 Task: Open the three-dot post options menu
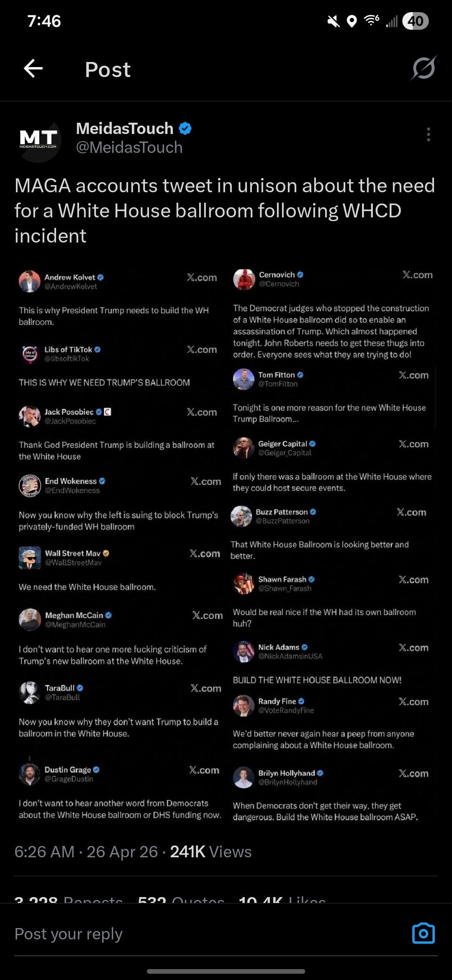pyautogui.click(x=428, y=134)
